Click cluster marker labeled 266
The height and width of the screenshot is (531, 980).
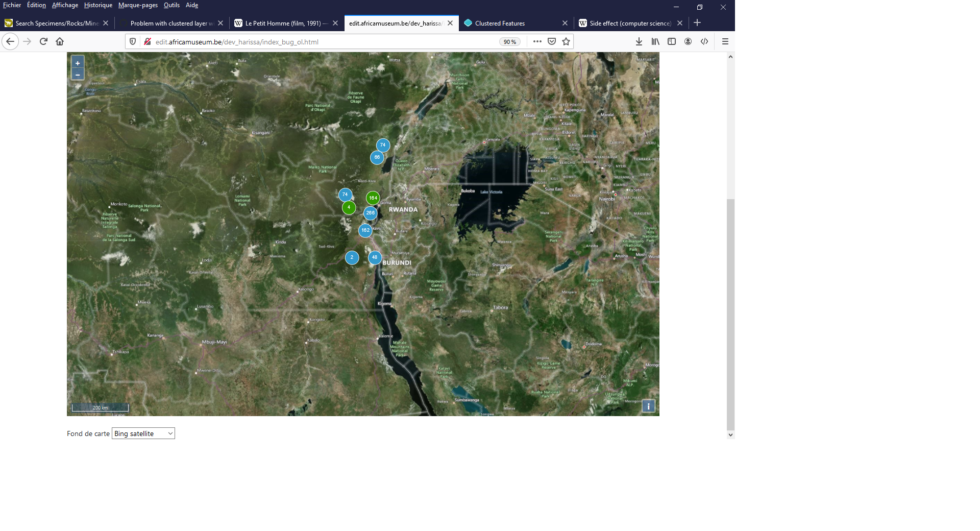point(371,213)
